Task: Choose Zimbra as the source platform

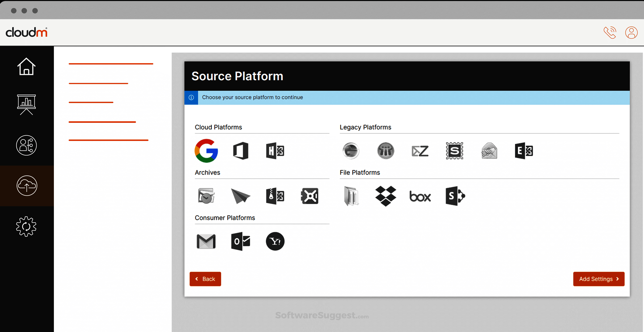Action: point(420,151)
